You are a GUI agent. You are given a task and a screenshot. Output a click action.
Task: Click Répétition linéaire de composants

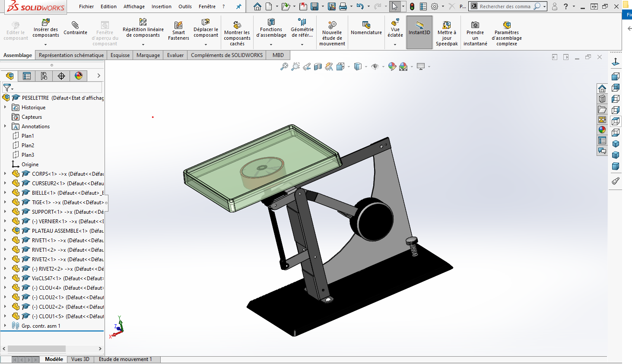(x=143, y=28)
